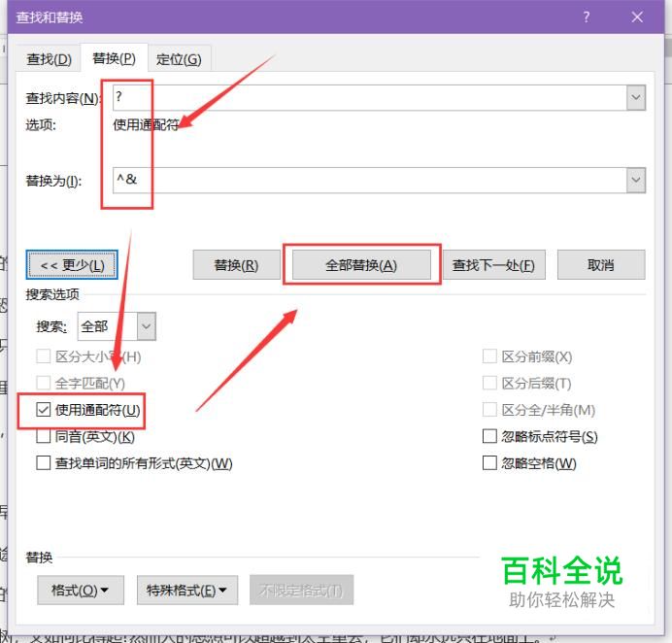Click the help question mark icon
This screenshot has width=672, height=643.
(x=587, y=17)
